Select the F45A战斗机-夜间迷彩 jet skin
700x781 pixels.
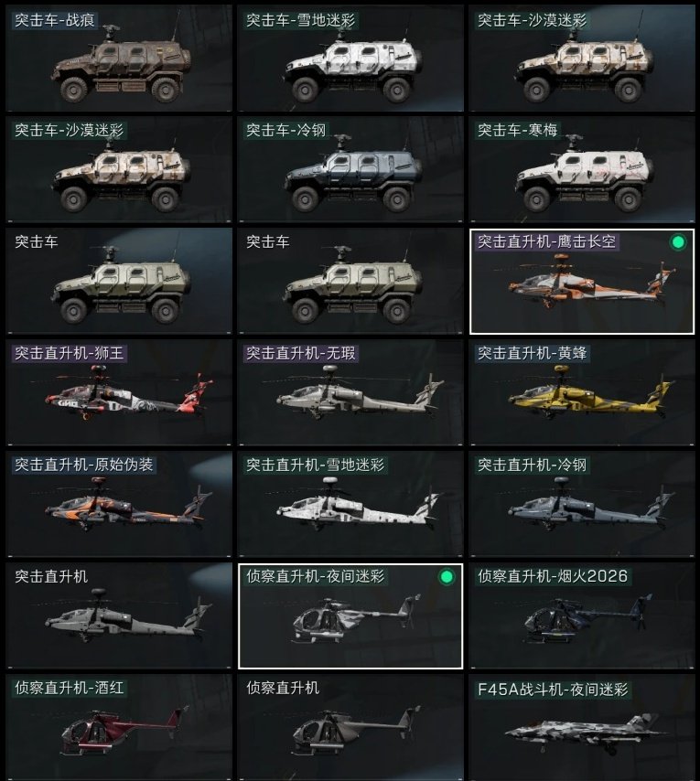click(x=582, y=727)
